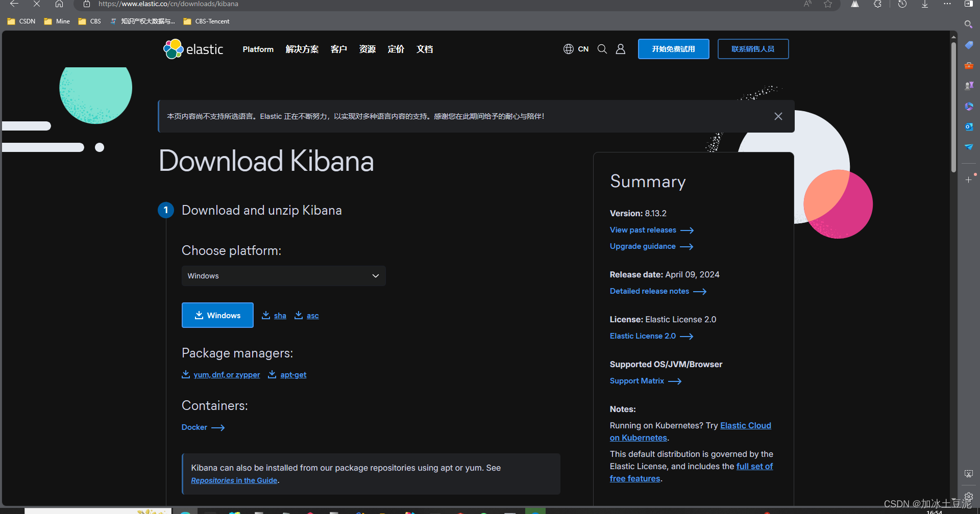Open the browser extensions puzzle icon
The image size is (980, 514).
tap(877, 4)
